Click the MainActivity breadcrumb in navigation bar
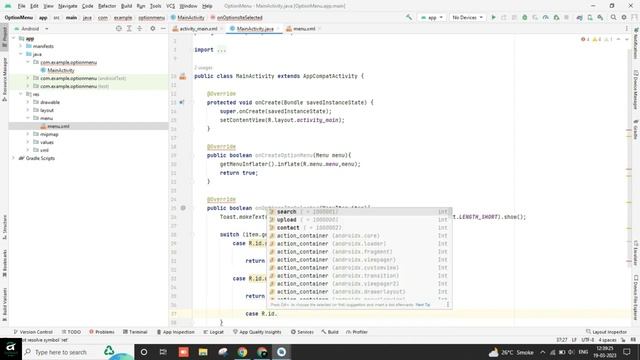 tap(187, 18)
